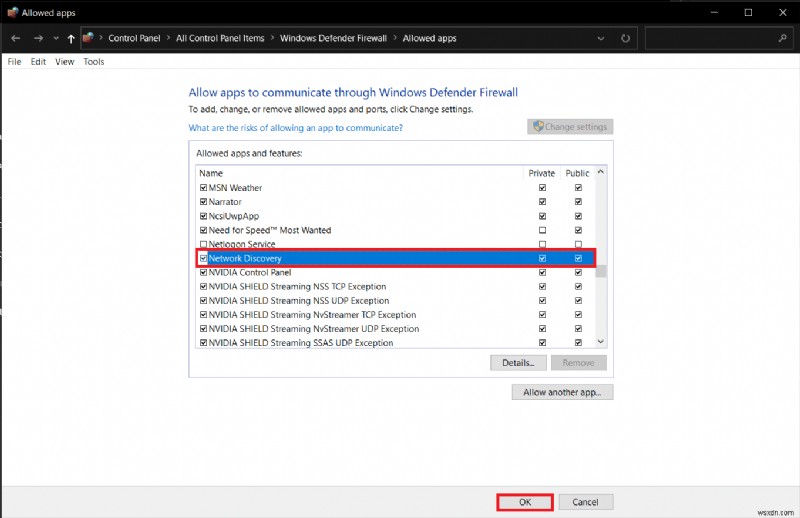Click the Allow another app button
This screenshot has height=518, width=800.
tap(562, 392)
